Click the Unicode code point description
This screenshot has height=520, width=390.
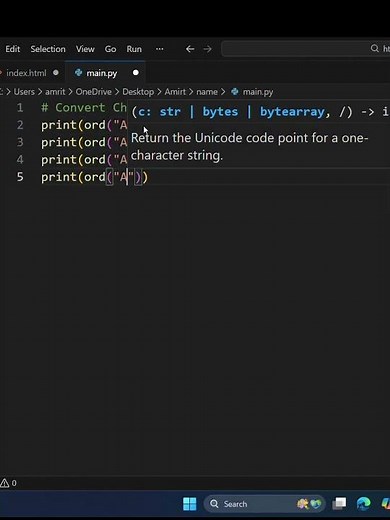coord(249,147)
